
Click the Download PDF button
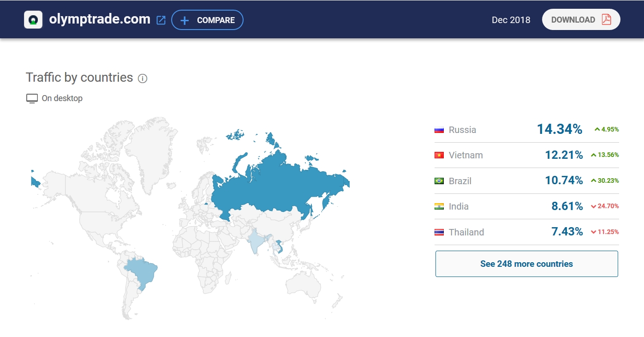581,19
